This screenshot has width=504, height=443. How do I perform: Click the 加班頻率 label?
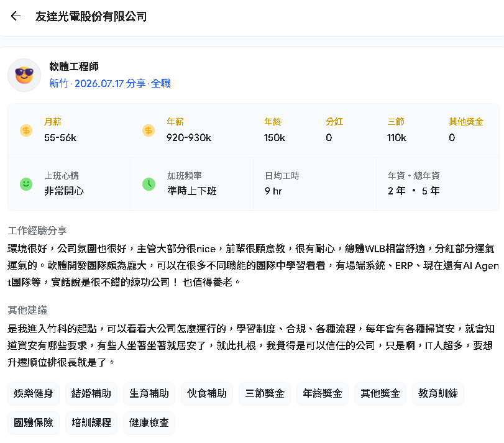click(185, 176)
